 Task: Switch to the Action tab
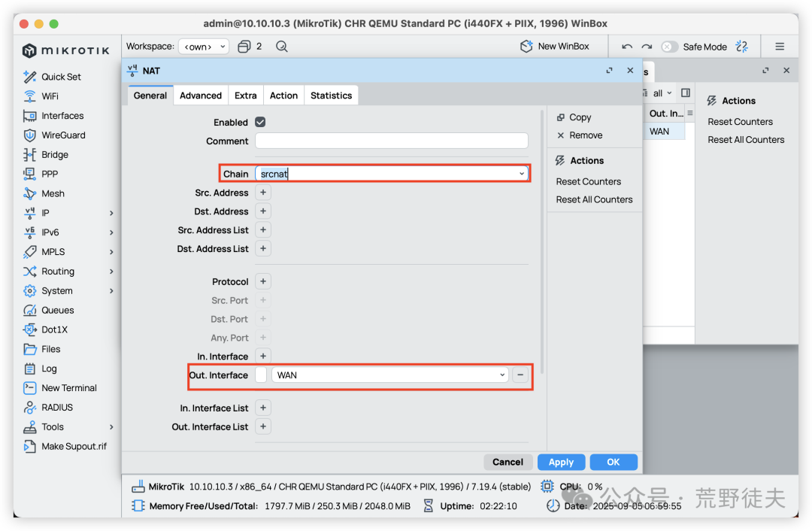click(x=283, y=96)
